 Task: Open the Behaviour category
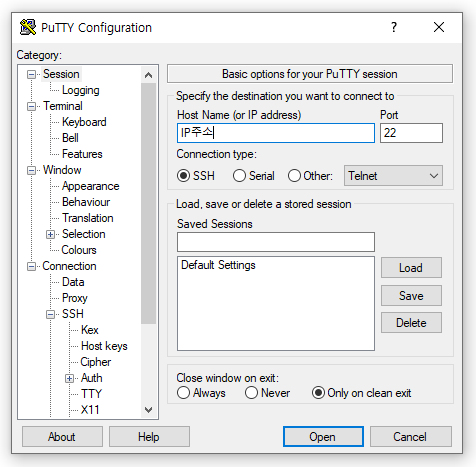86,202
